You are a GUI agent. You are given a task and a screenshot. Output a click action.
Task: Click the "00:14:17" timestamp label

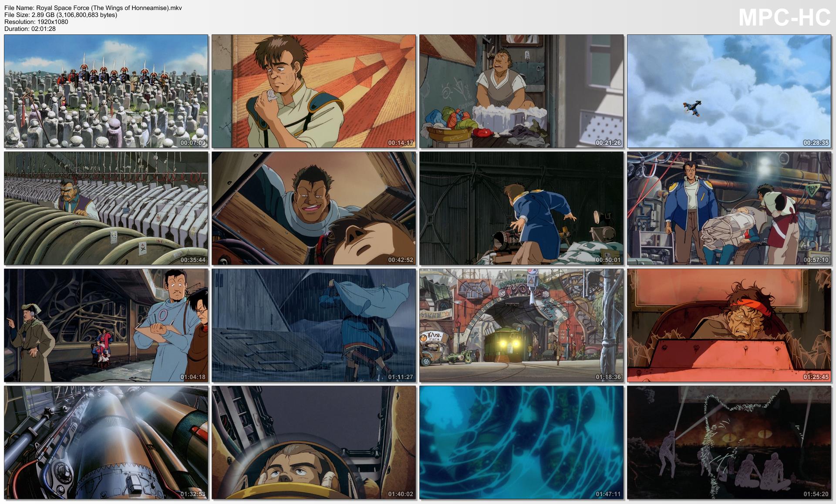pos(401,143)
